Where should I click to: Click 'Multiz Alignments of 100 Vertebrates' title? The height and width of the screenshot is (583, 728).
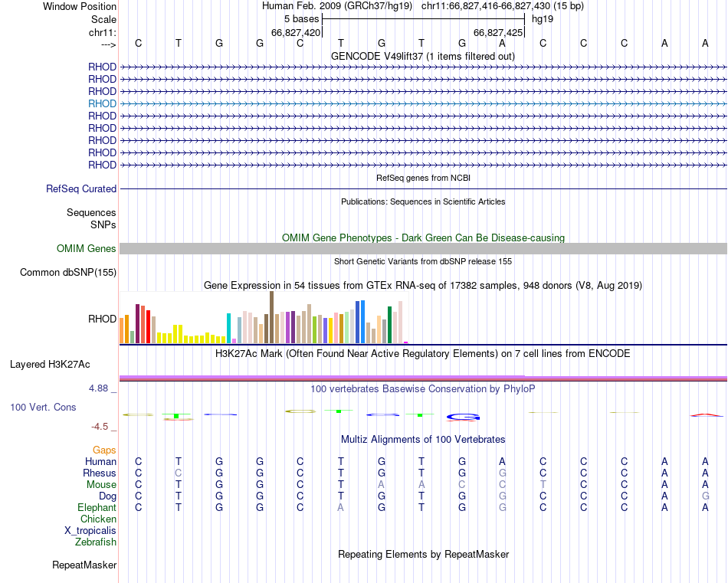pyautogui.click(x=423, y=439)
